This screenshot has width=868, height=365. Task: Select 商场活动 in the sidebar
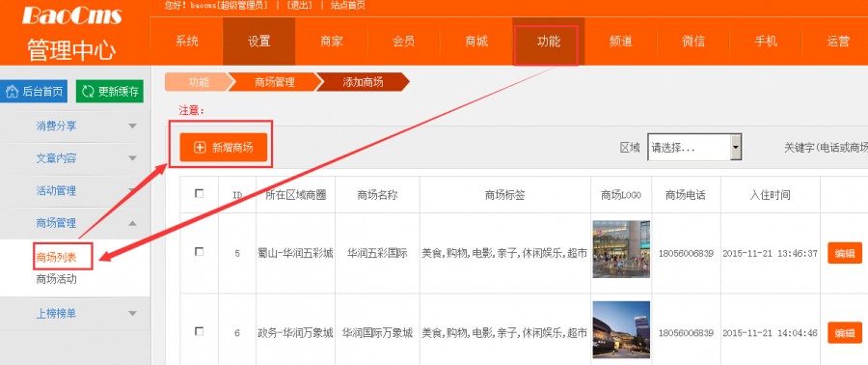pyautogui.click(x=57, y=279)
